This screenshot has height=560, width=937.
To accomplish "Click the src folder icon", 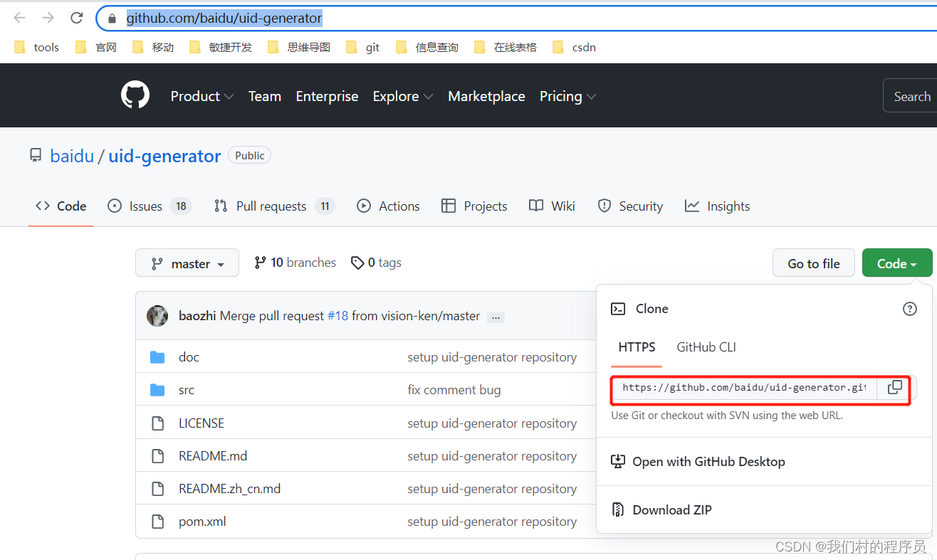I will tap(157, 390).
